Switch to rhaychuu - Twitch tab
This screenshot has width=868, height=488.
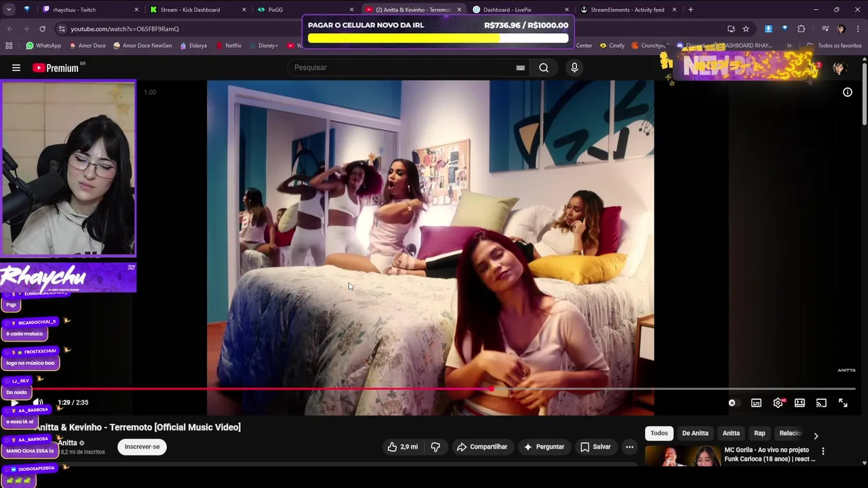[x=89, y=9]
